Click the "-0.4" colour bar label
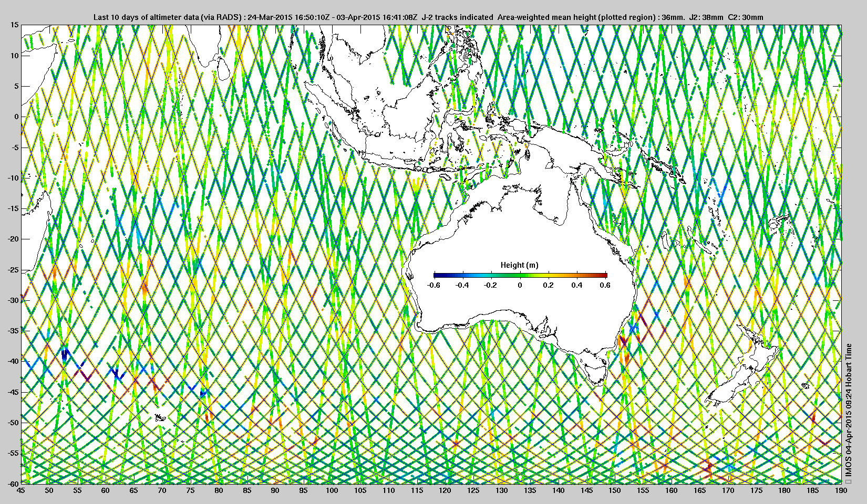The image size is (867, 504). [462, 285]
